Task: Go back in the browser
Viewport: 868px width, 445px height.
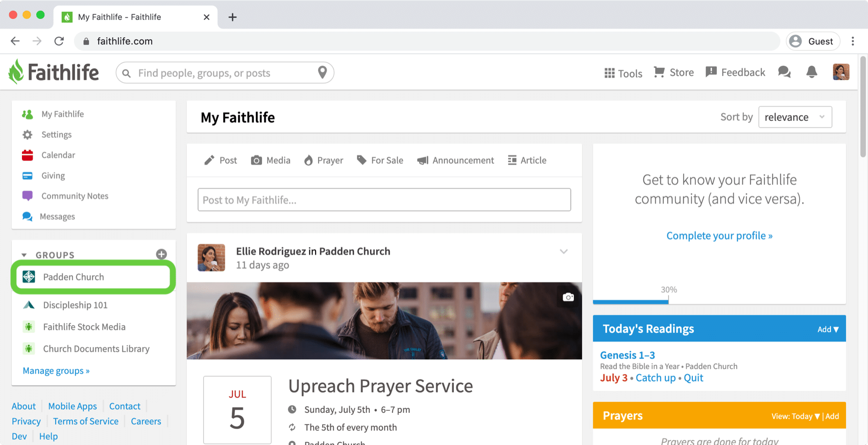Action: pos(15,41)
